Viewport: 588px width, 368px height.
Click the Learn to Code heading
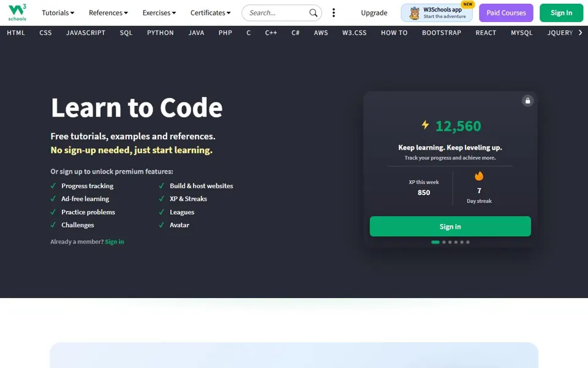click(137, 108)
